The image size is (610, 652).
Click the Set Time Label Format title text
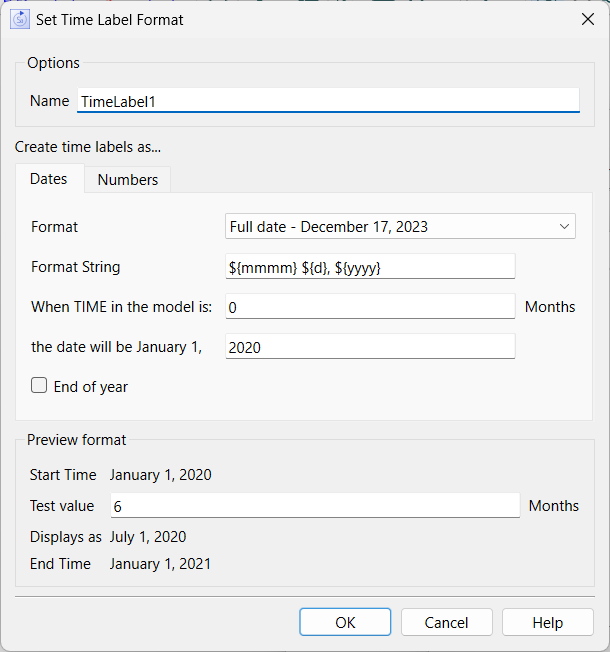pos(110,20)
